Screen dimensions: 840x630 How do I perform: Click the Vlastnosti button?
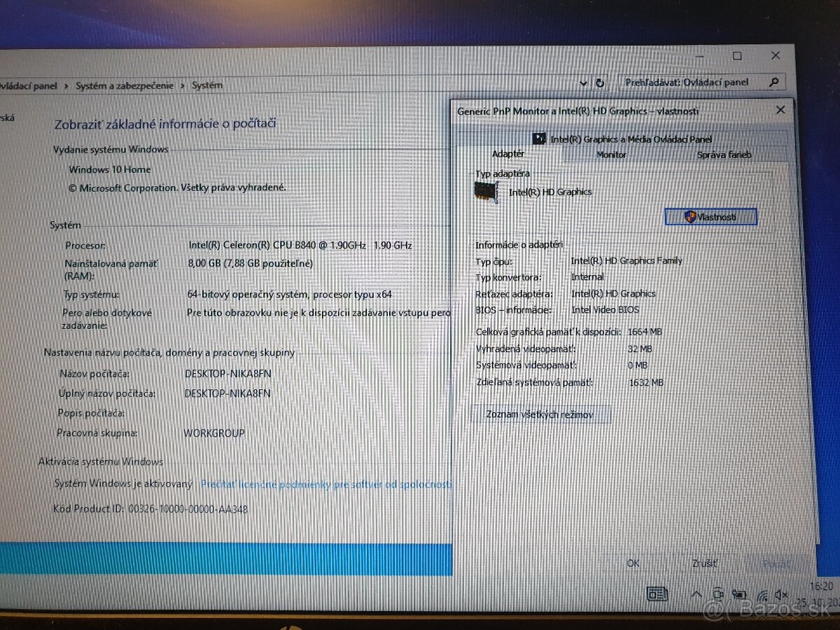(710, 217)
